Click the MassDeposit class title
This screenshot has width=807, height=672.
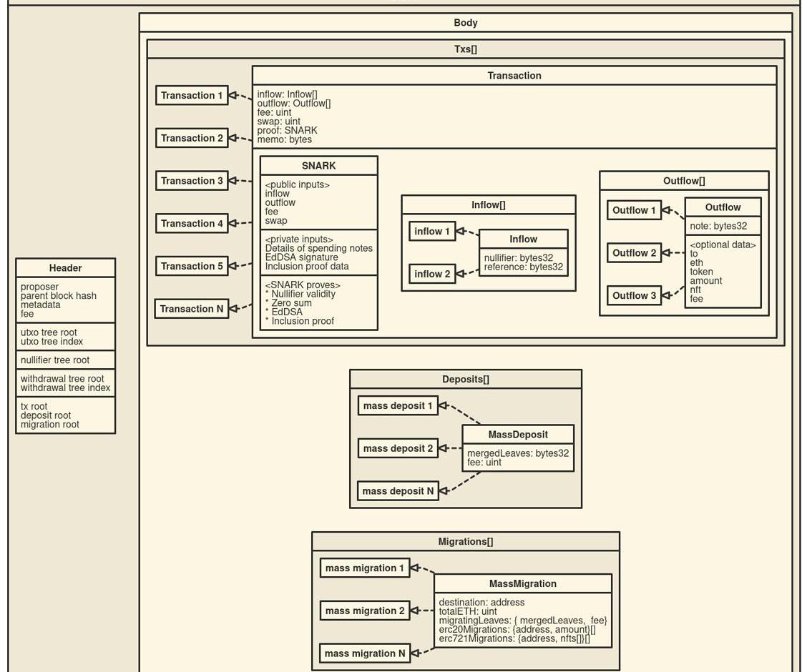[x=518, y=435]
